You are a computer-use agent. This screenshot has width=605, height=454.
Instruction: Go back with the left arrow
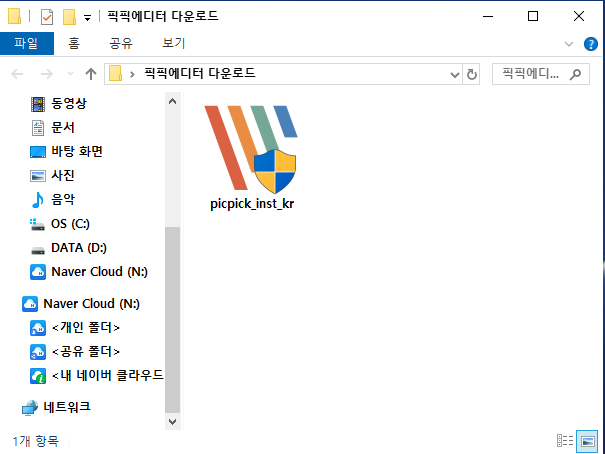click(17, 74)
